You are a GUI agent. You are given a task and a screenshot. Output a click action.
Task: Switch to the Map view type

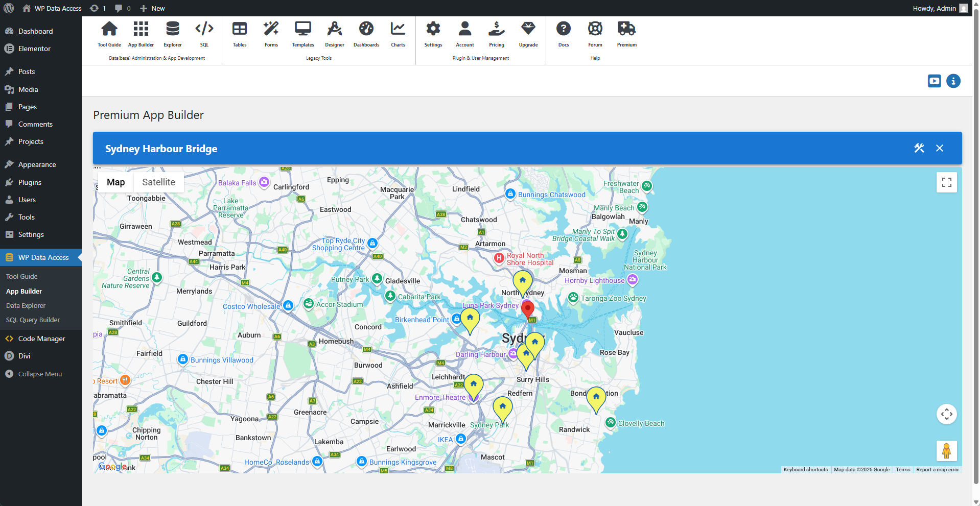(115, 182)
